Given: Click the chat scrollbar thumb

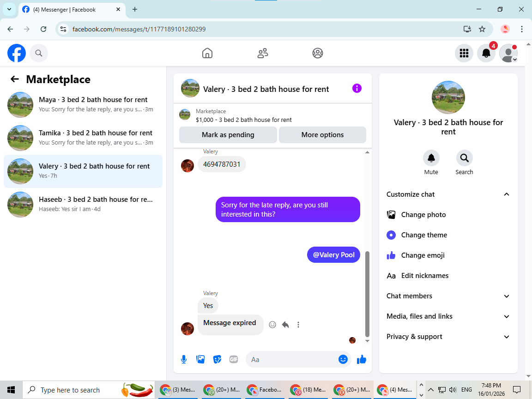Looking at the screenshot, I should pos(367,294).
